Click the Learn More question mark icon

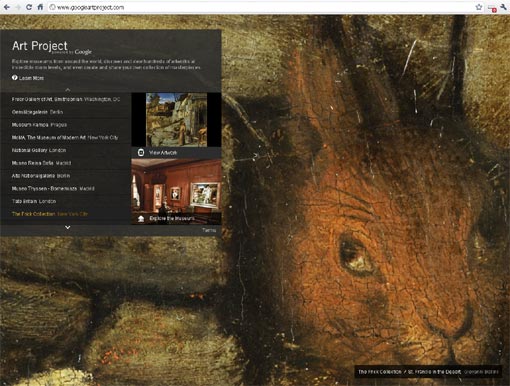click(15, 78)
